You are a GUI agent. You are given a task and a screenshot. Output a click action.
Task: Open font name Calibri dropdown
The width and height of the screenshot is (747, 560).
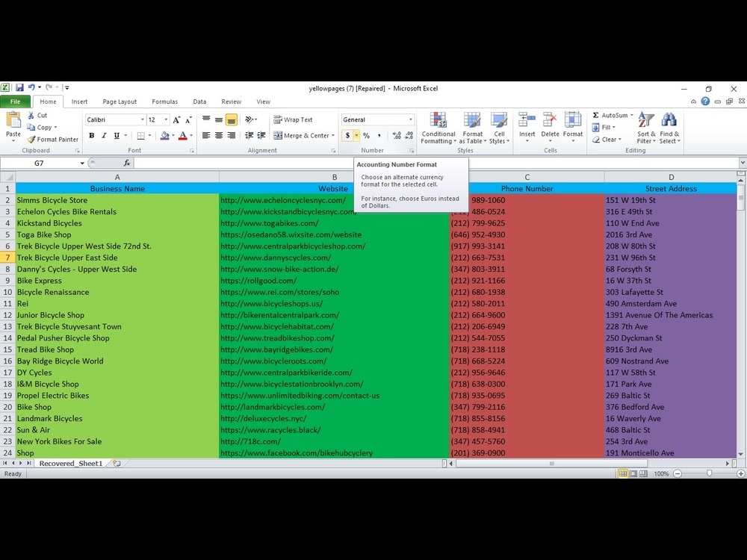point(142,119)
